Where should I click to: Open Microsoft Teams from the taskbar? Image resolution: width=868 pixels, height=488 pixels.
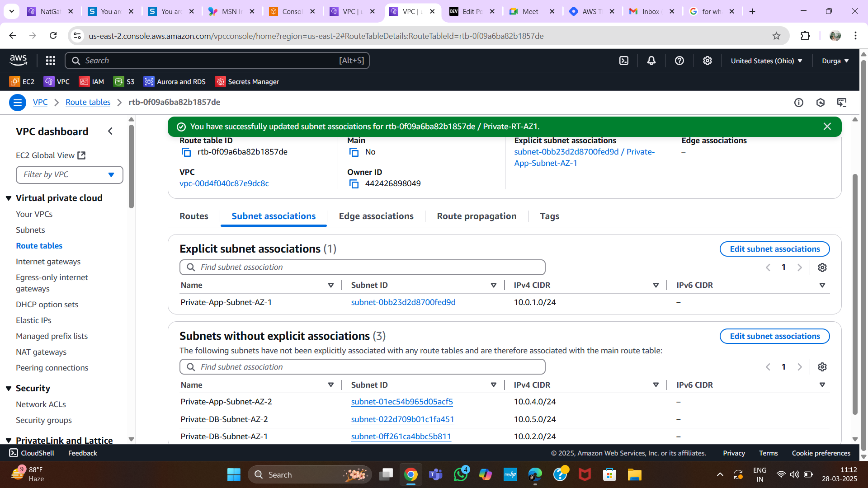pos(435,475)
